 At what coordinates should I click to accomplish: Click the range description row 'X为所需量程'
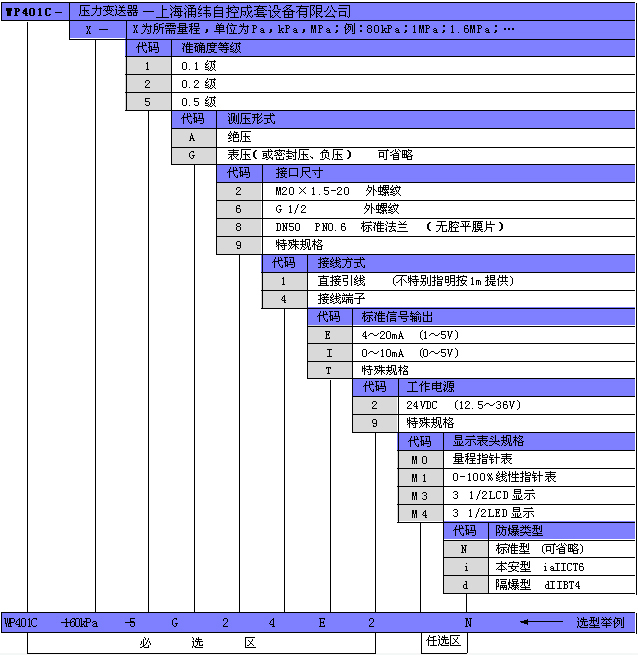(380, 29)
